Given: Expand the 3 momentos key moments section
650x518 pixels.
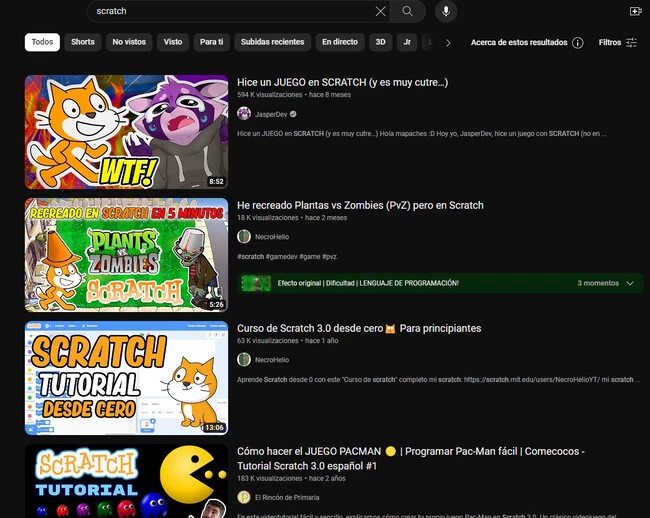Looking at the screenshot, I should (607, 284).
